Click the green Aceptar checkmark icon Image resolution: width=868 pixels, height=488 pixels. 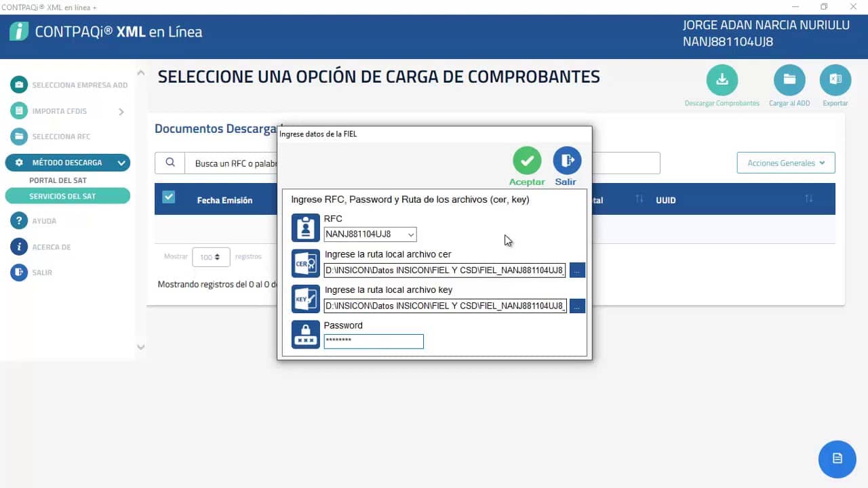point(527,161)
